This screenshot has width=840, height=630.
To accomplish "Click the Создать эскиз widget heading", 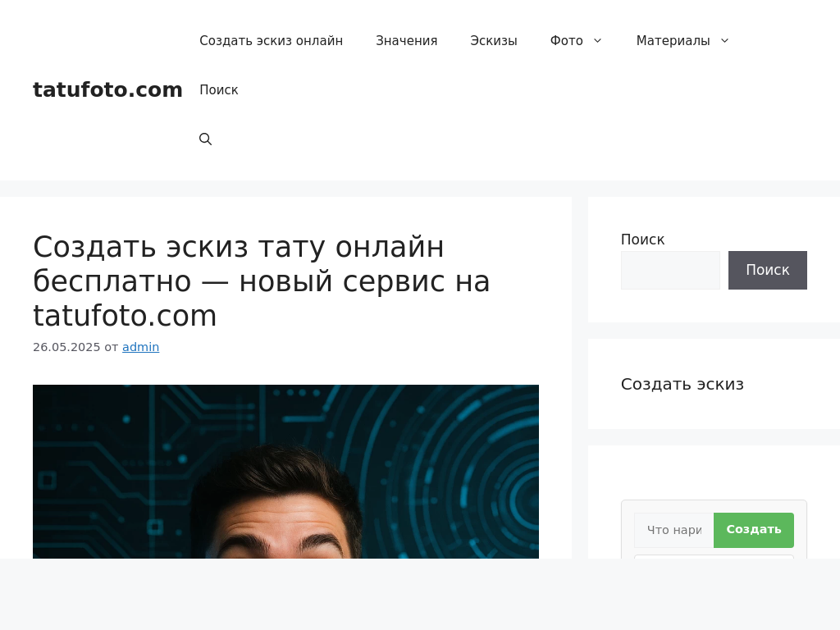I will (682, 384).
